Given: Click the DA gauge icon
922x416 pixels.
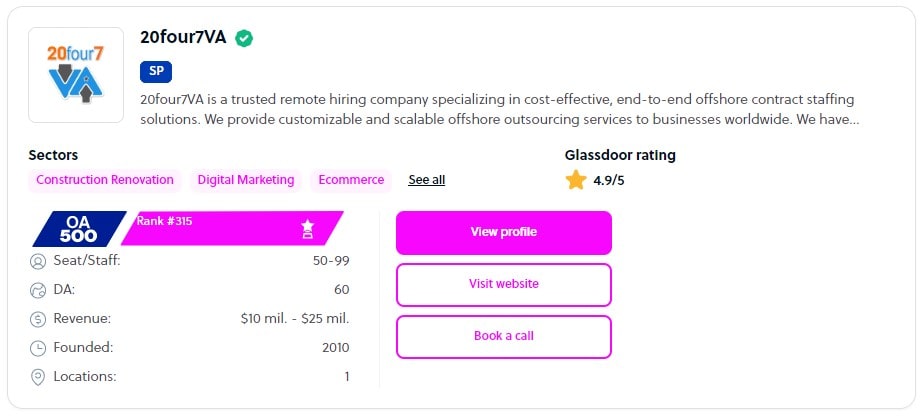Looking at the screenshot, I should pyautogui.click(x=38, y=291).
